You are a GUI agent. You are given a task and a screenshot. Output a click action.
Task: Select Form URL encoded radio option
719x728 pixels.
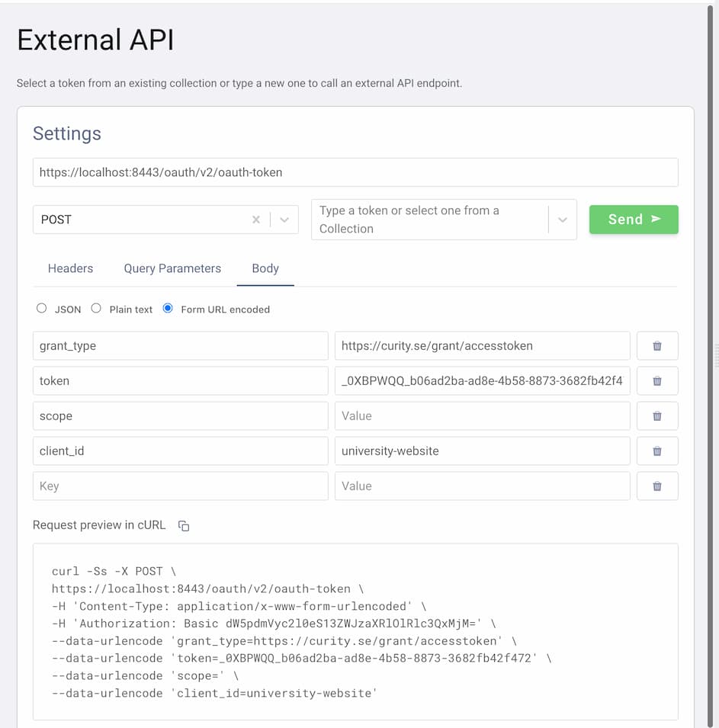pos(169,309)
